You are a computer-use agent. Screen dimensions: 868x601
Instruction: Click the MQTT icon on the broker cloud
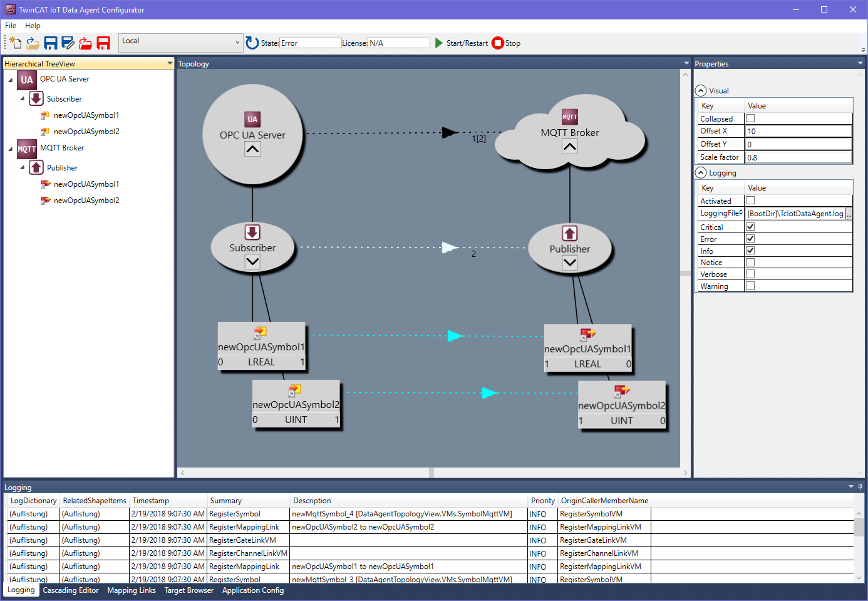click(x=570, y=117)
